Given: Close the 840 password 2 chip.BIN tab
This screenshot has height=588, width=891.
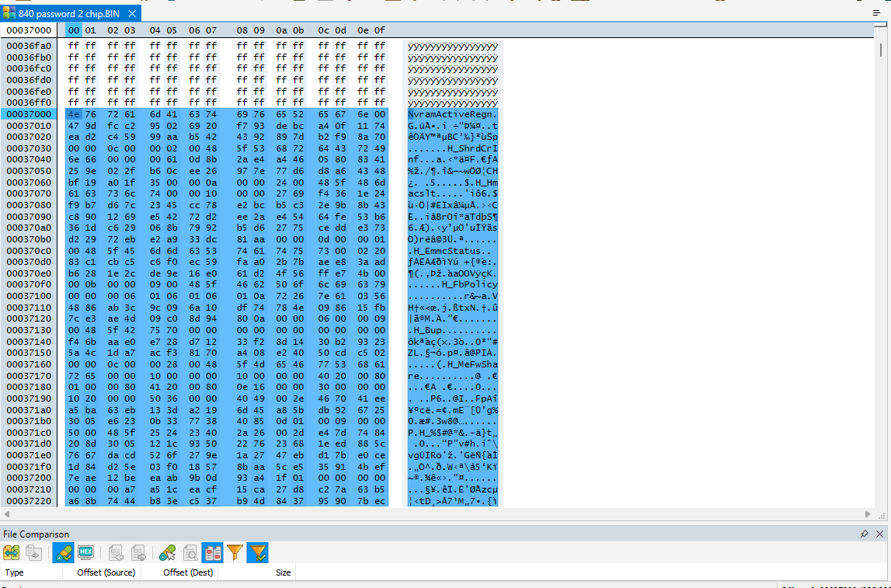Looking at the screenshot, I should coord(132,14).
